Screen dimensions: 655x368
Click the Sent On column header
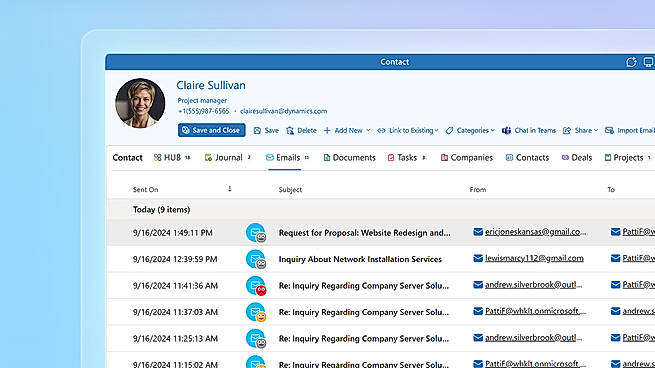point(145,190)
